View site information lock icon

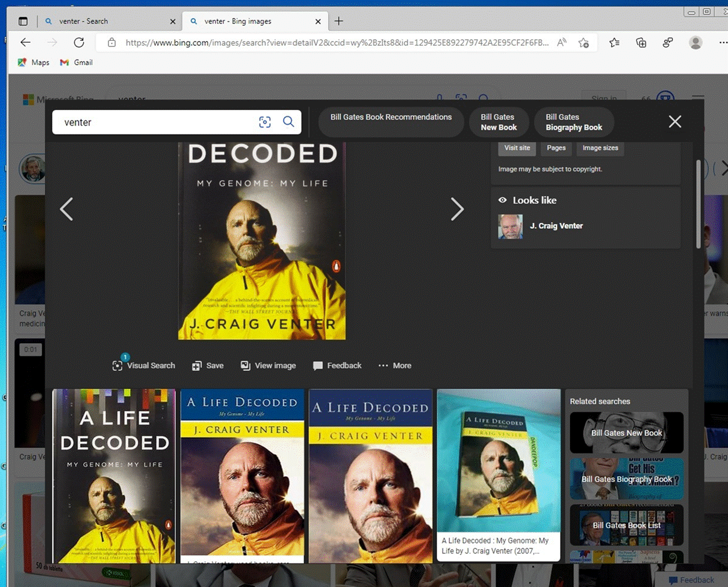(111, 43)
